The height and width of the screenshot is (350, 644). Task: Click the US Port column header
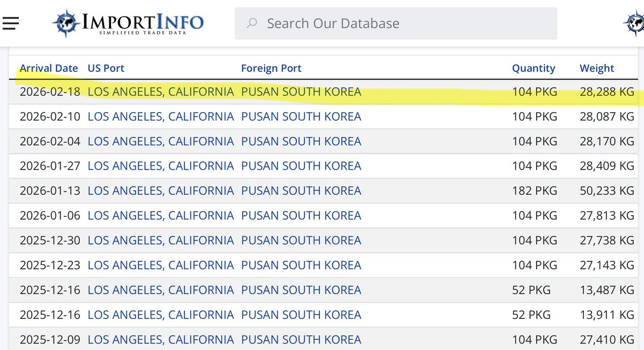(106, 68)
